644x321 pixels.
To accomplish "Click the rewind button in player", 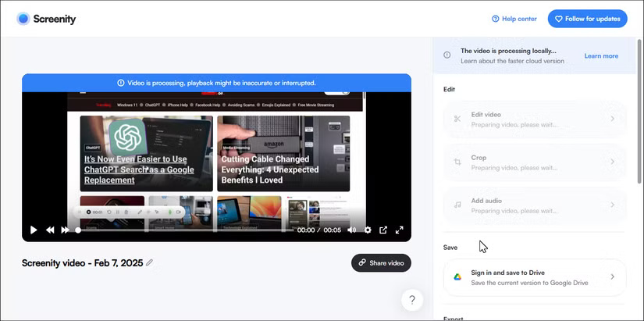I will coord(50,230).
